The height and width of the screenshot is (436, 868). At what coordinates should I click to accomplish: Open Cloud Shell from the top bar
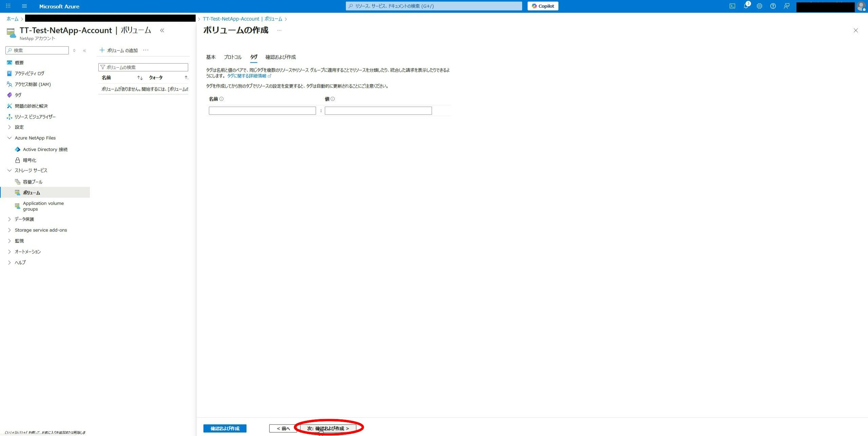pyautogui.click(x=732, y=6)
